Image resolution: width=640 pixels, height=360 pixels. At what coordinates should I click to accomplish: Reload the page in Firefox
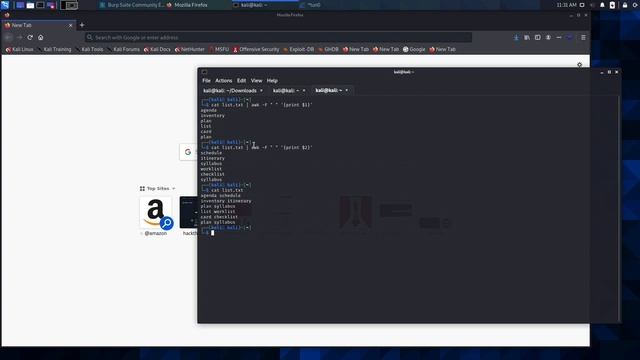30,37
